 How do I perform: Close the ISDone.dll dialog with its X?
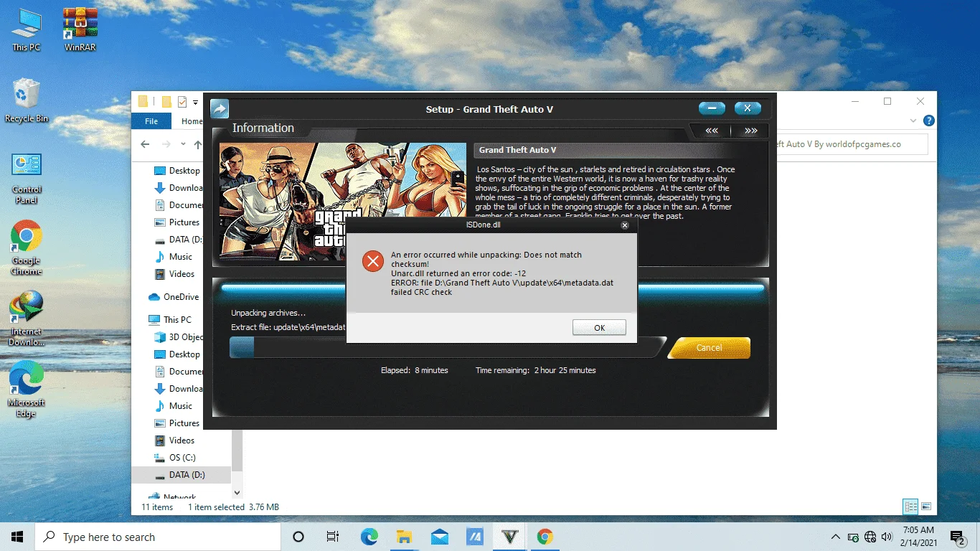click(625, 225)
